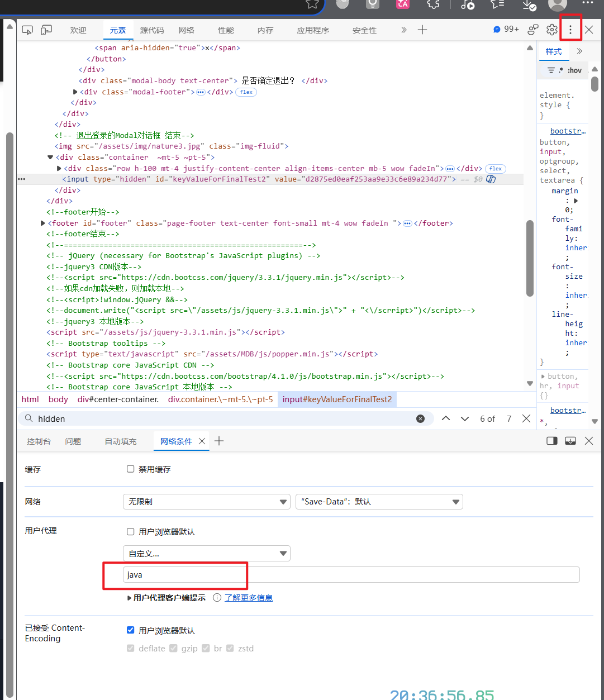The image size is (604, 700).
Task: Click the flex badge on modal-footer
Action: [246, 92]
